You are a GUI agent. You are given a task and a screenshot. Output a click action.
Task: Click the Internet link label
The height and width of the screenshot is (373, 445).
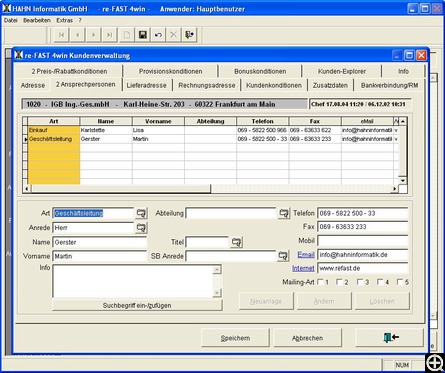click(x=303, y=268)
